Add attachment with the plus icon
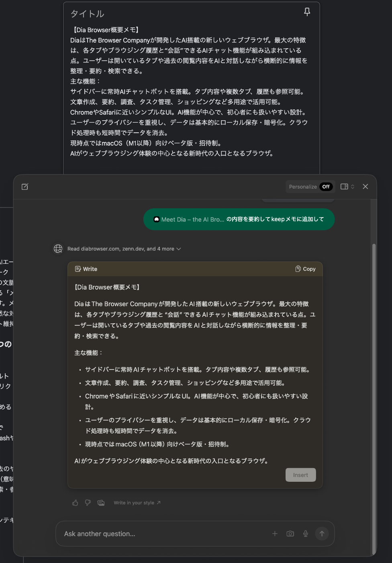392x563 pixels. (x=275, y=534)
